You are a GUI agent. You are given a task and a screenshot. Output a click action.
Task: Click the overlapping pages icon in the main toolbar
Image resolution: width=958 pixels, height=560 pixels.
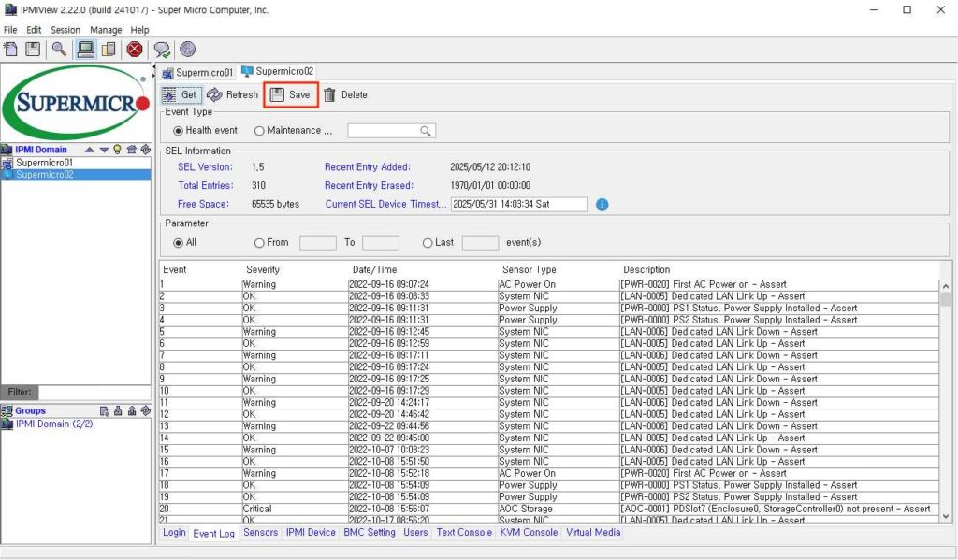click(109, 49)
